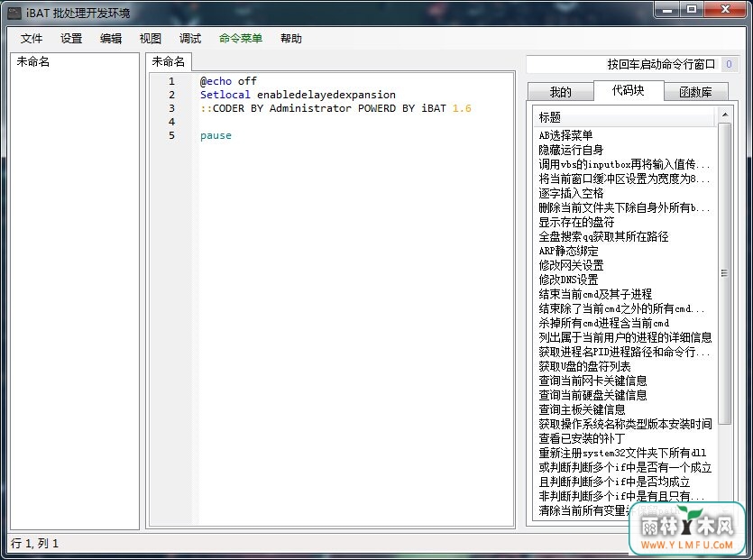The width and height of the screenshot is (753, 560).
Task: Select 杀掉所有cmd进程含当前cmd entry
Action: (604, 323)
